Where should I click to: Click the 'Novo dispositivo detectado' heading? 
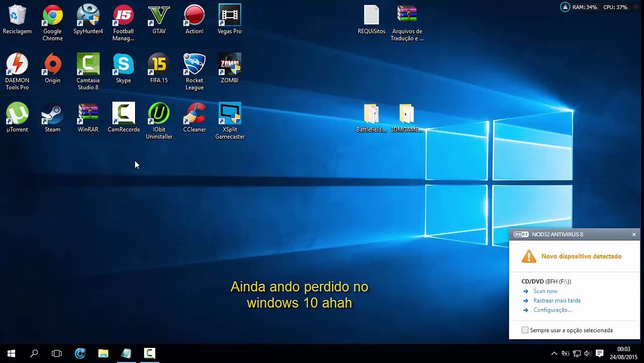tap(581, 256)
